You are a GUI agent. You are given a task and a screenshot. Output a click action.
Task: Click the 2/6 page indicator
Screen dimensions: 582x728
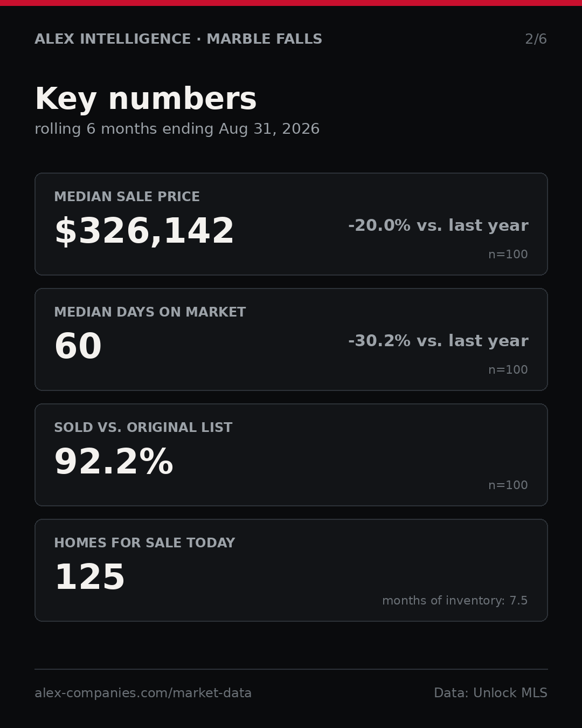click(x=536, y=39)
